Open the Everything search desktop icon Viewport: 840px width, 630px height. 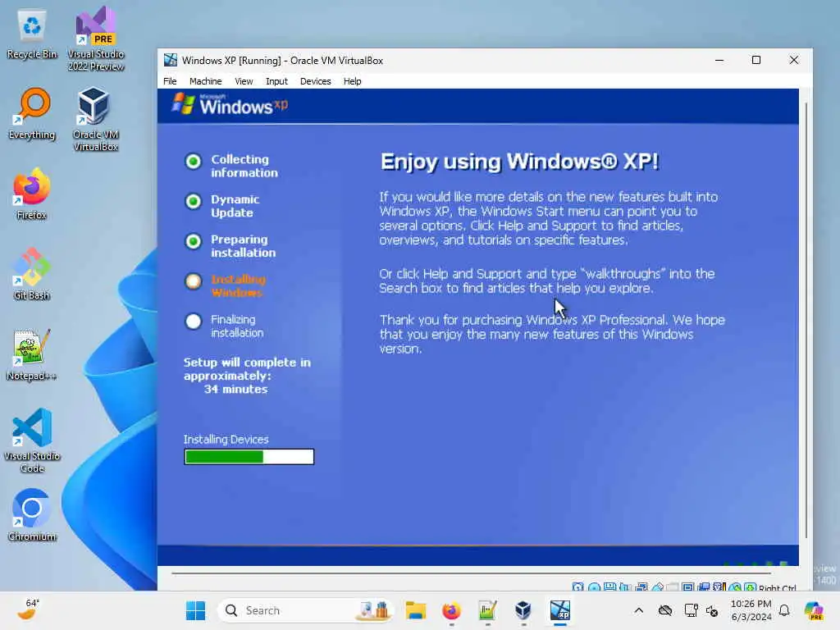(x=32, y=113)
